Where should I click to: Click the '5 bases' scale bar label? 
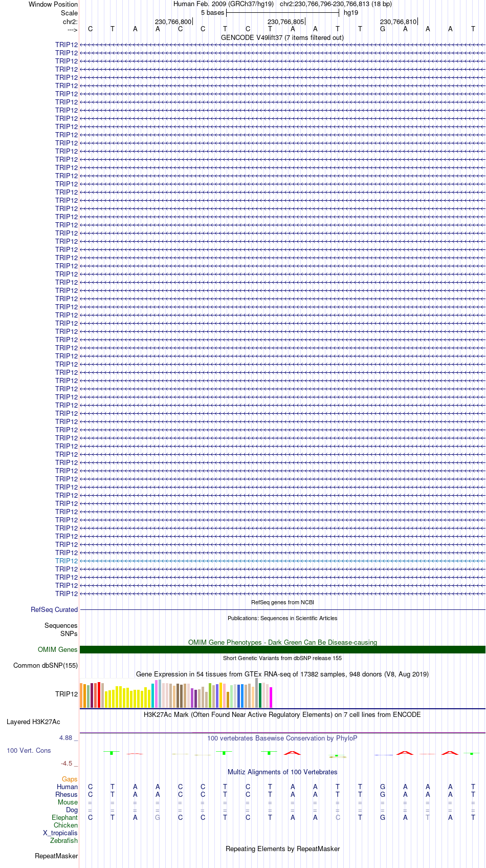pyautogui.click(x=212, y=13)
